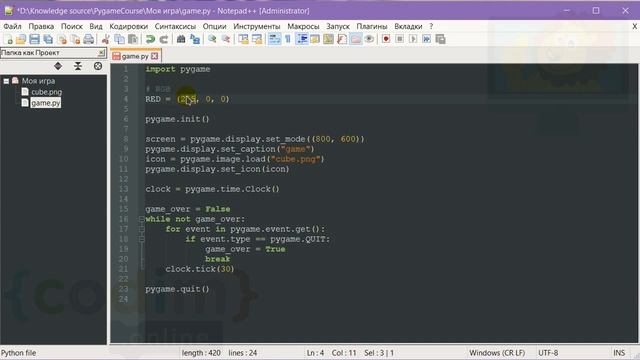Image resolution: width=640 pixels, height=360 pixels.
Task: Click the Open file toolbar icon
Action: 21,39
